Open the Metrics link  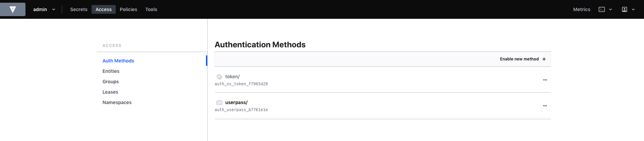coord(582,9)
